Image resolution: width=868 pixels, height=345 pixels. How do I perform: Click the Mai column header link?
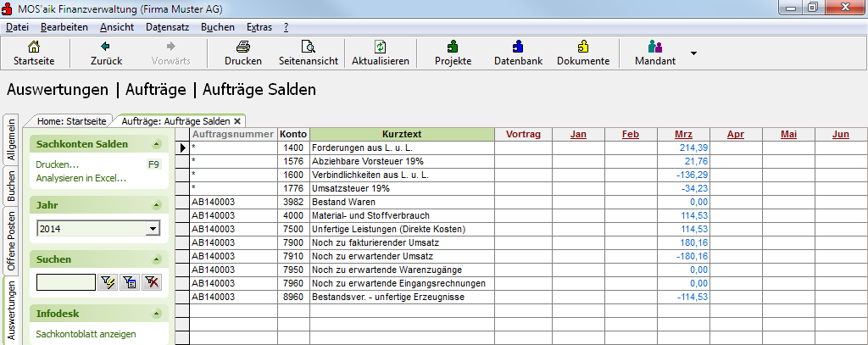tap(788, 134)
